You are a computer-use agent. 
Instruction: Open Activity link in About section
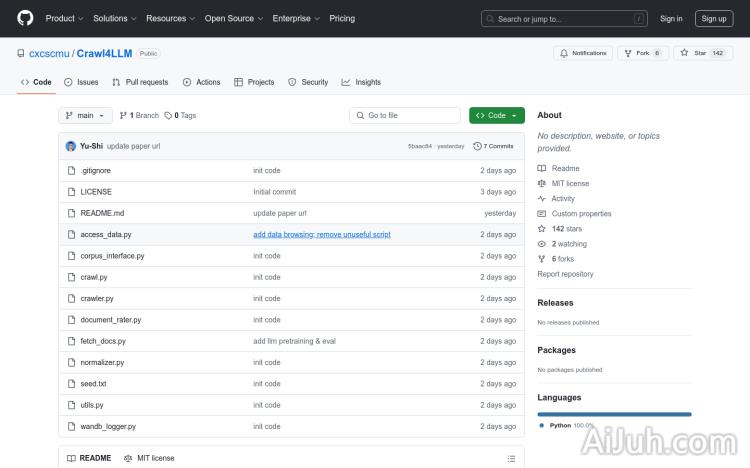point(563,199)
